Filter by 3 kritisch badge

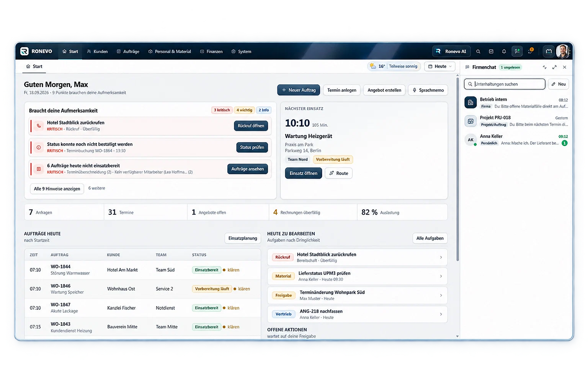(222, 110)
